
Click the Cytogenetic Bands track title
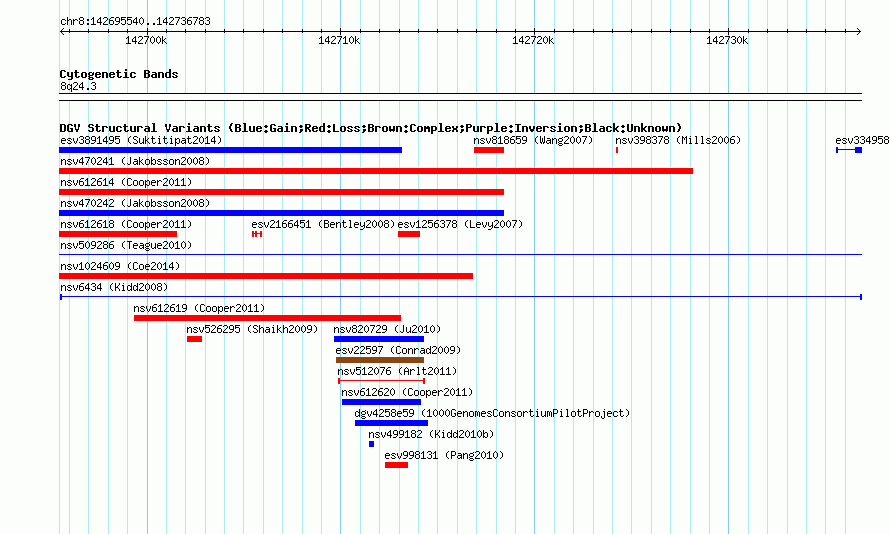119,74
